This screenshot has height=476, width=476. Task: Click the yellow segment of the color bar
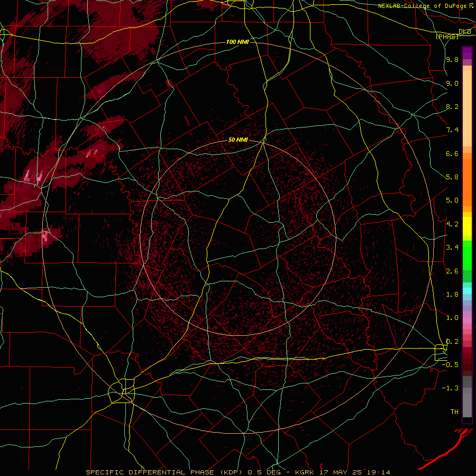click(x=467, y=226)
